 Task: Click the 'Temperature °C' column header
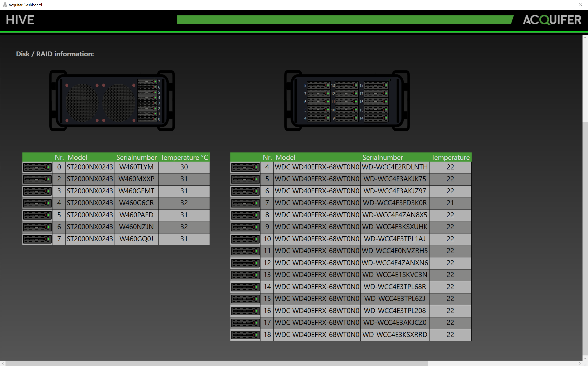point(184,157)
